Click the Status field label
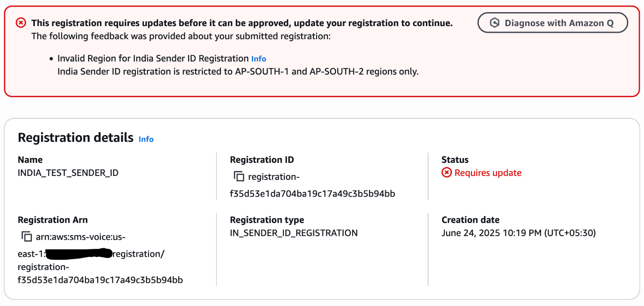 pos(455,160)
